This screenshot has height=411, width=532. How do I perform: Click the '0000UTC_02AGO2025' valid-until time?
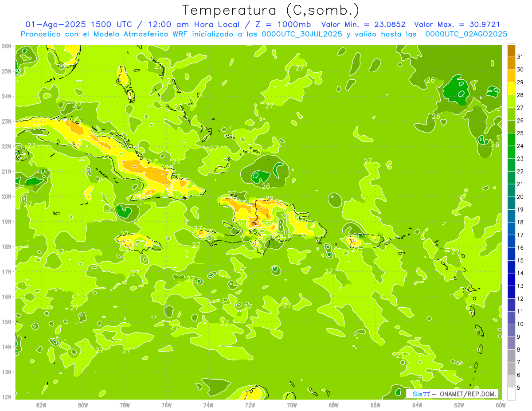[466, 34]
